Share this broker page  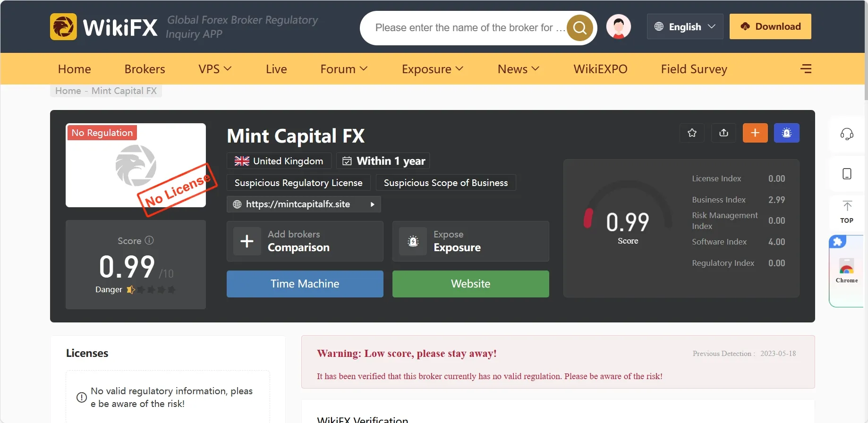click(723, 133)
